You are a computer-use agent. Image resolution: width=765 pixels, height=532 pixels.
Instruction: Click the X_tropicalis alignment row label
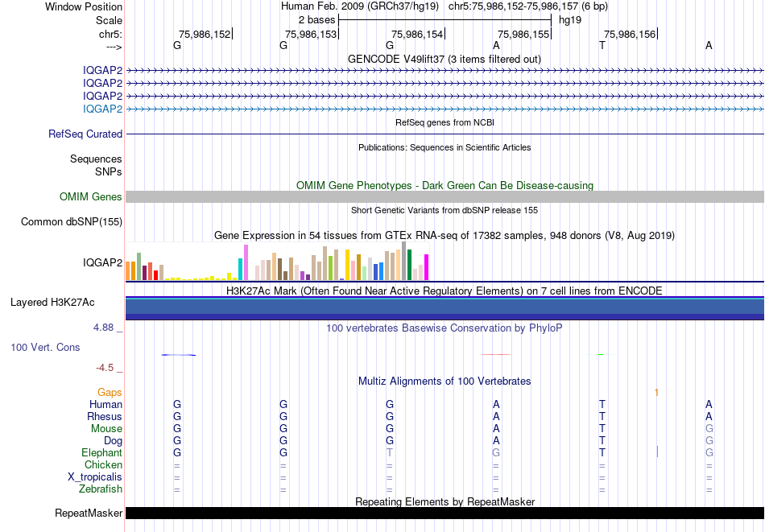(95, 477)
